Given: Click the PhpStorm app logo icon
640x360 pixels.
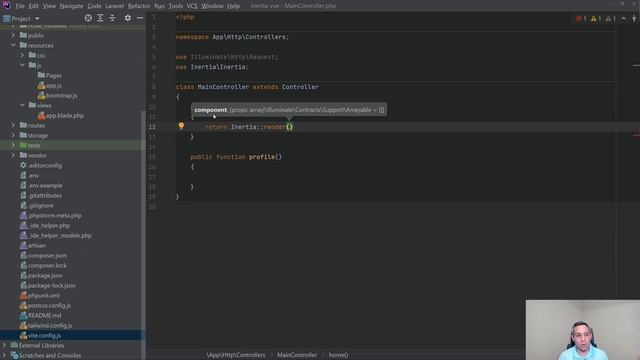Looking at the screenshot, I should click(x=7, y=5).
